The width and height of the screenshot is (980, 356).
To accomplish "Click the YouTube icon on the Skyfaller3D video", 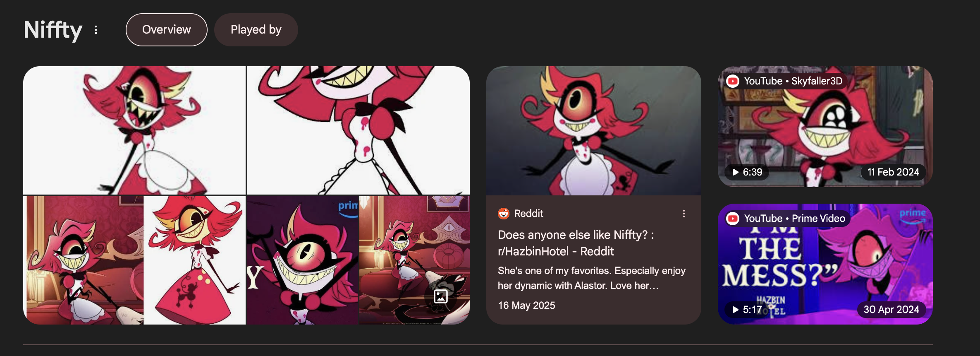I will tap(733, 81).
